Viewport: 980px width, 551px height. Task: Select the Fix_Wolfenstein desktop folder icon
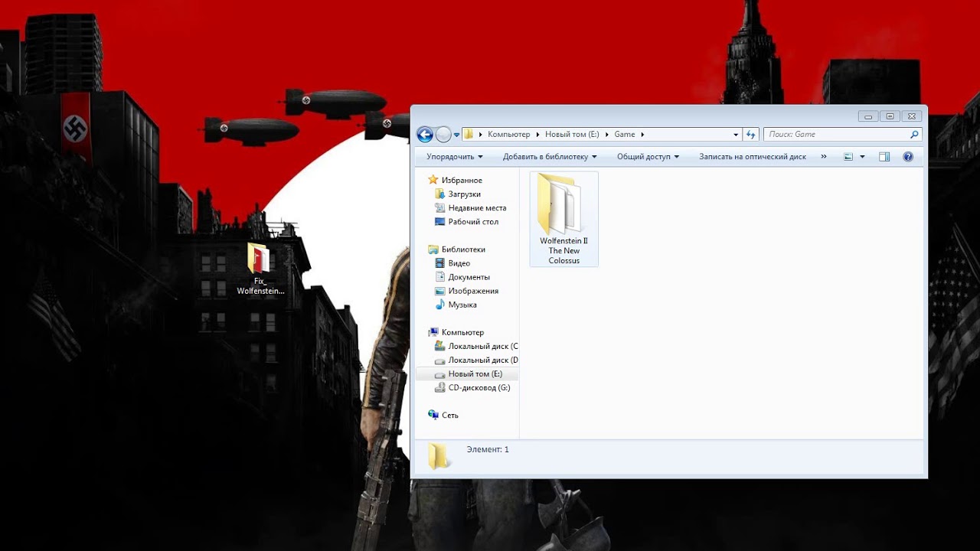click(259, 259)
